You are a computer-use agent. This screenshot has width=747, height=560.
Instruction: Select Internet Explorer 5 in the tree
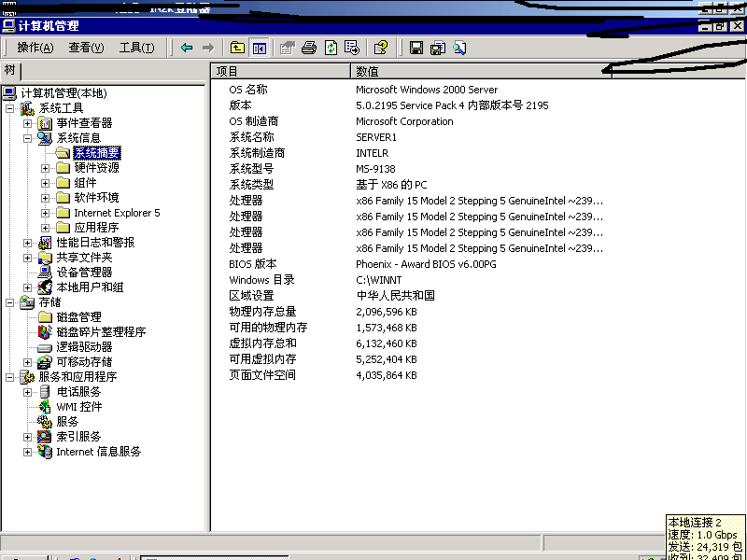pos(118,213)
